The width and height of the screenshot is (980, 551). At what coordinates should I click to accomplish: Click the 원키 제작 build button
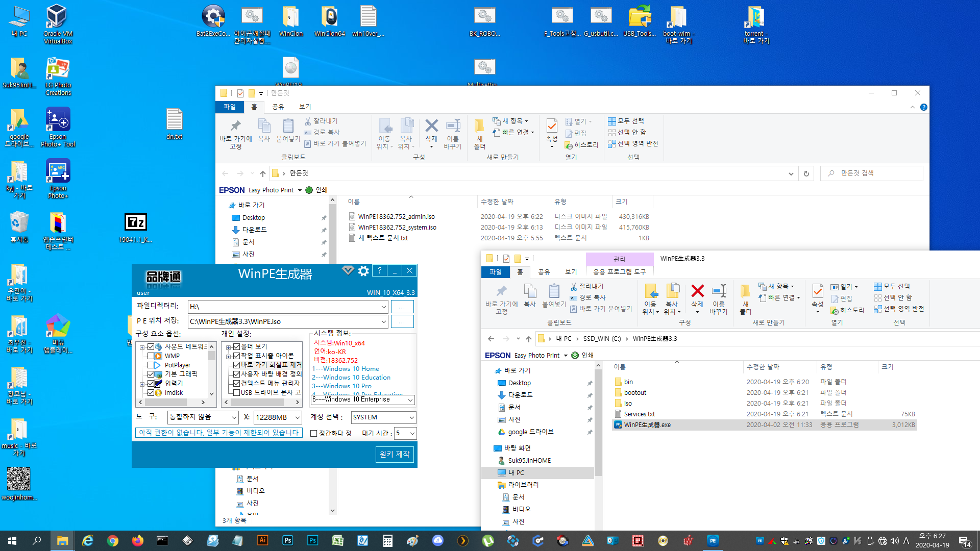point(395,454)
